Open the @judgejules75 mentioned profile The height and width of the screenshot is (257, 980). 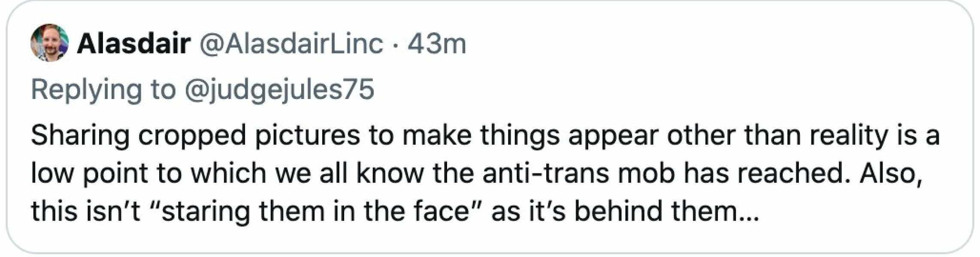[x=278, y=90]
